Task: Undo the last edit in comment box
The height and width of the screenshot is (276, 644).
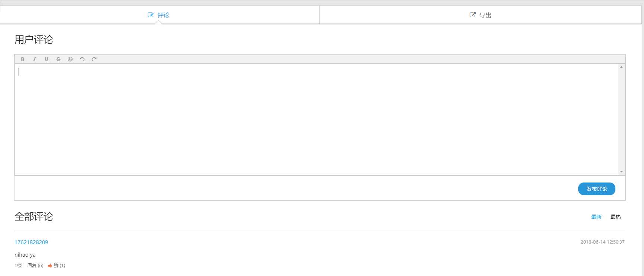Action: (82, 59)
